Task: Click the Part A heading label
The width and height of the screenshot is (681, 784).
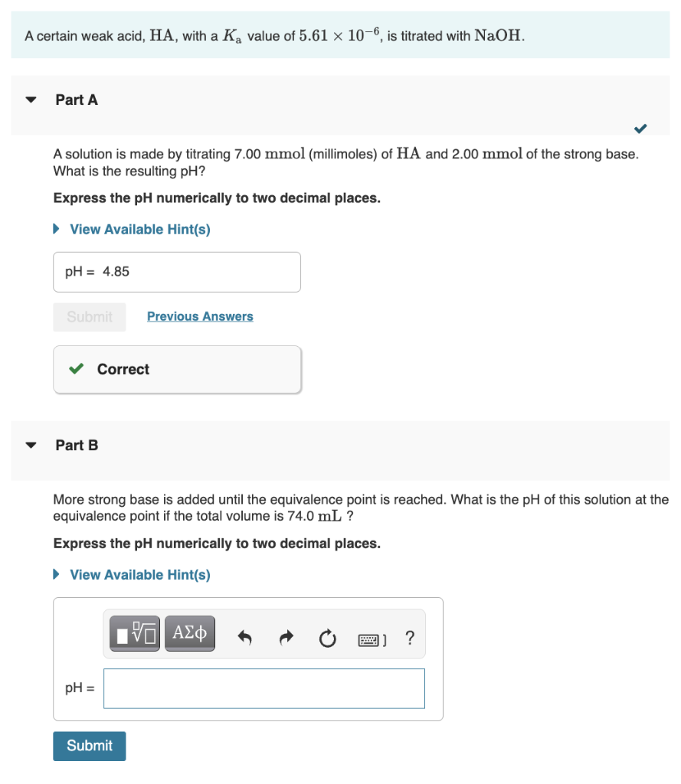Action: point(74,100)
